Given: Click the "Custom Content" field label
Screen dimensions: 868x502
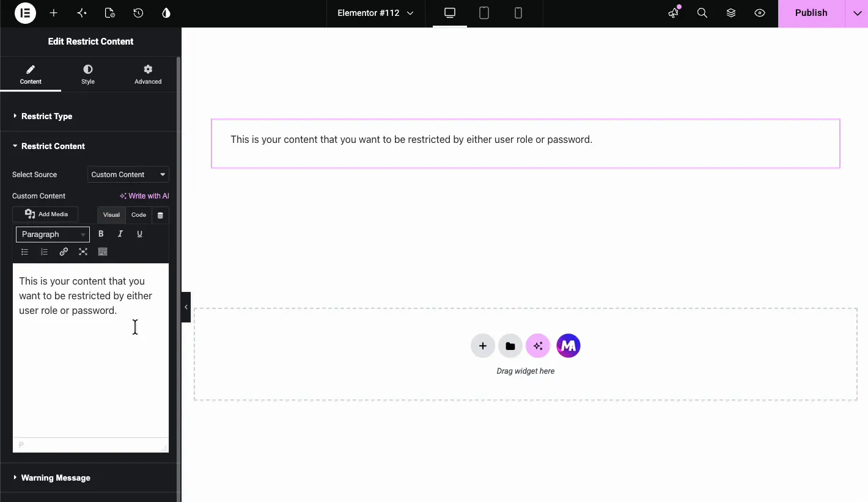Looking at the screenshot, I should (x=39, y=196).
